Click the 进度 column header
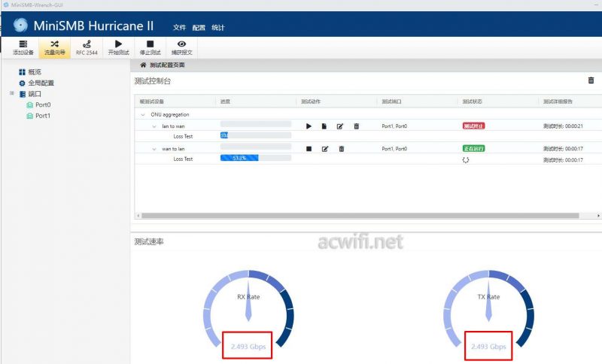This screenshot has height=364, width=602. pyautogui.click(x=225, y=102)
